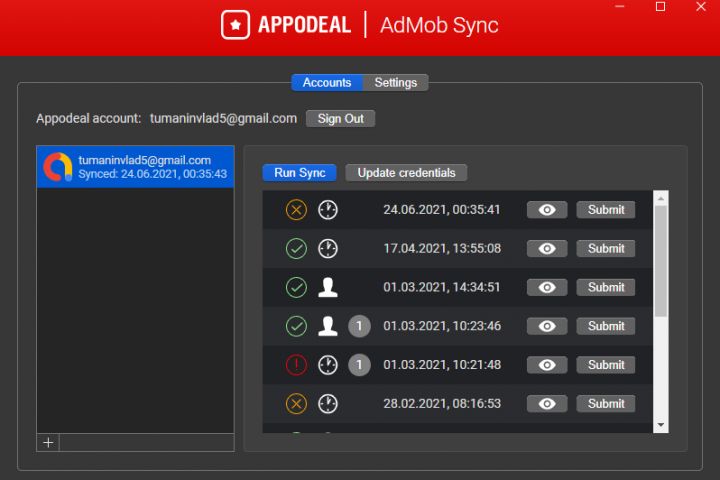Screen dimensions: 720x480
Task: Click orange cancelled icon for 28.02.2021 sync
Action: [x=296, y=404]
